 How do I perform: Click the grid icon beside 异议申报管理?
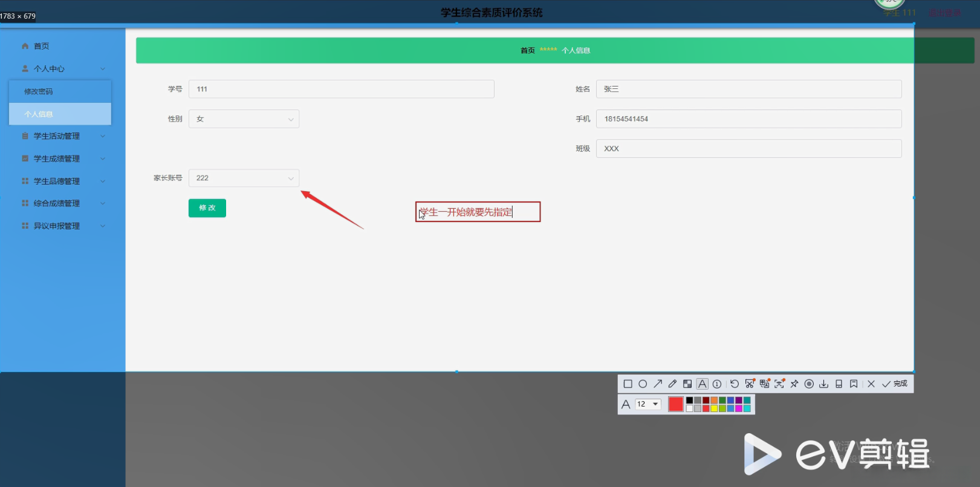point(25,226)
